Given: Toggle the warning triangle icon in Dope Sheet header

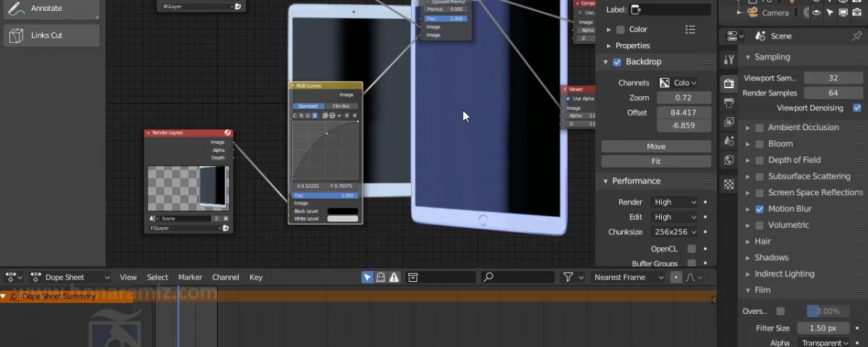Looking at the screenshot, I should 393,277.
